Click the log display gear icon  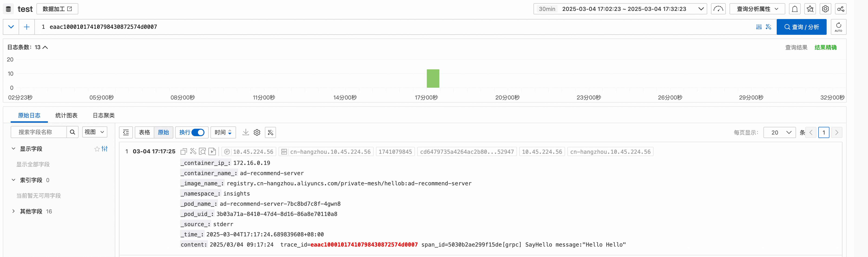257,132
